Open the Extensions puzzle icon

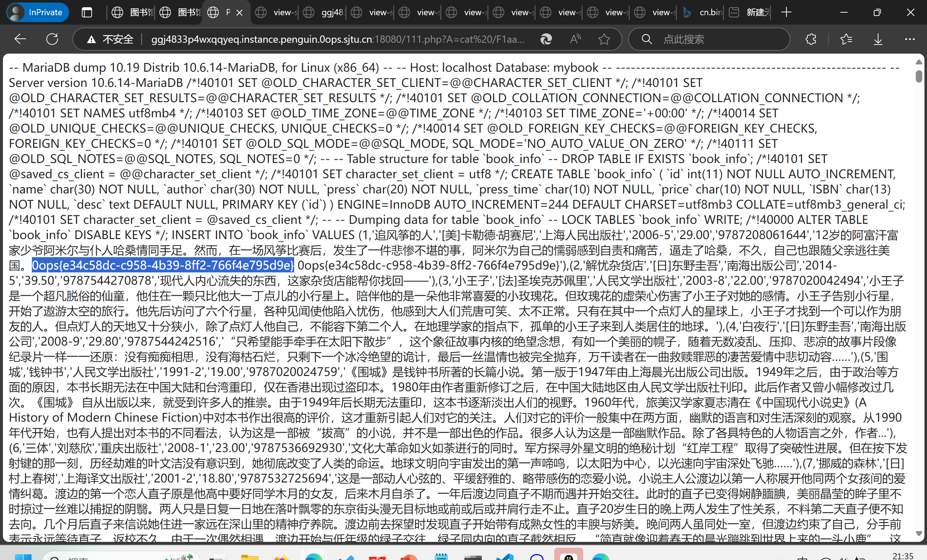pos(811,39)
